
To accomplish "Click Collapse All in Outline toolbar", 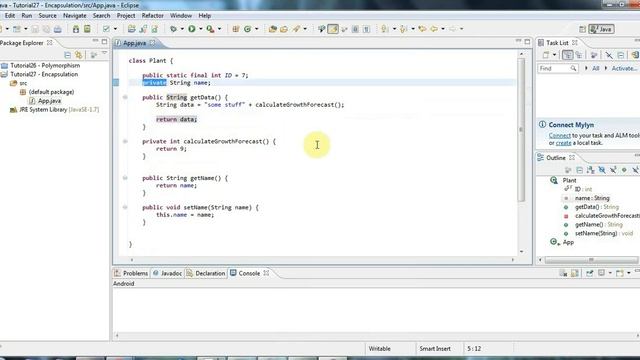I will tap(579, 170).
